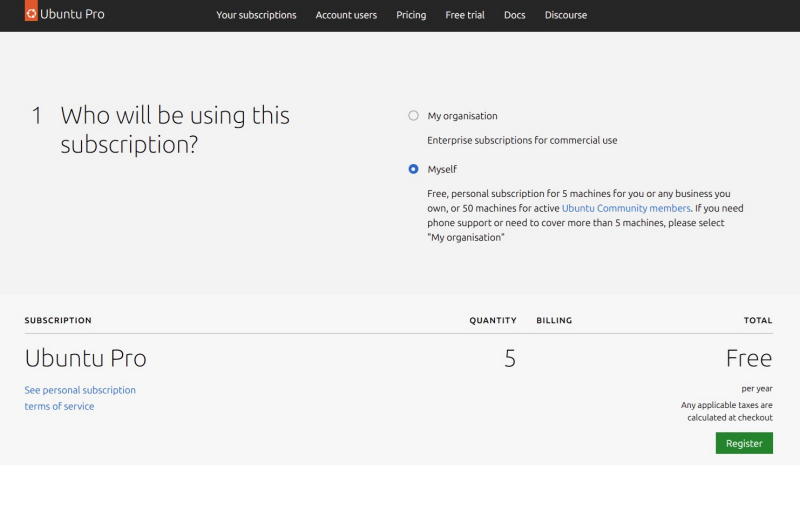The width and height of the screenshot is (800, 524).
Task: Go to Account users
Action: [x=346, y=15]
